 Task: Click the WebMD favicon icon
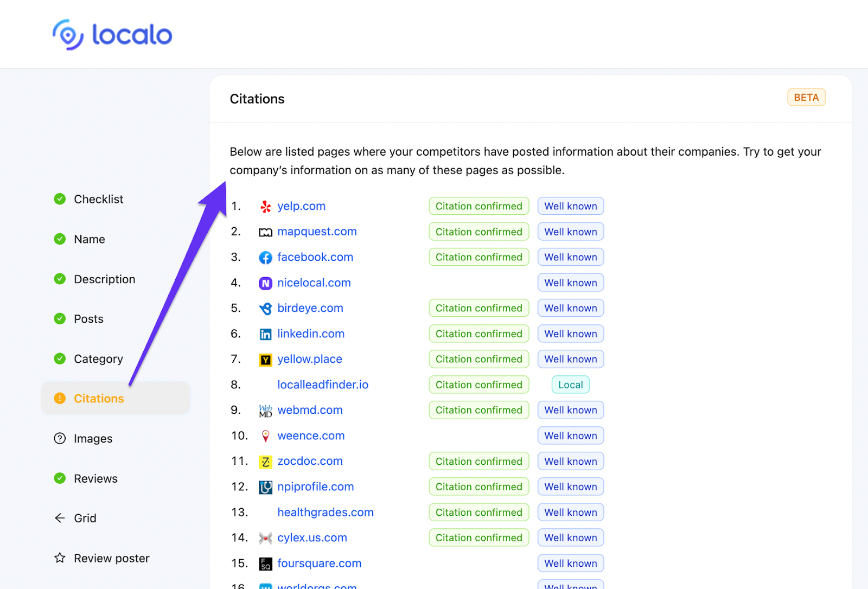click(x=265, y=411)
